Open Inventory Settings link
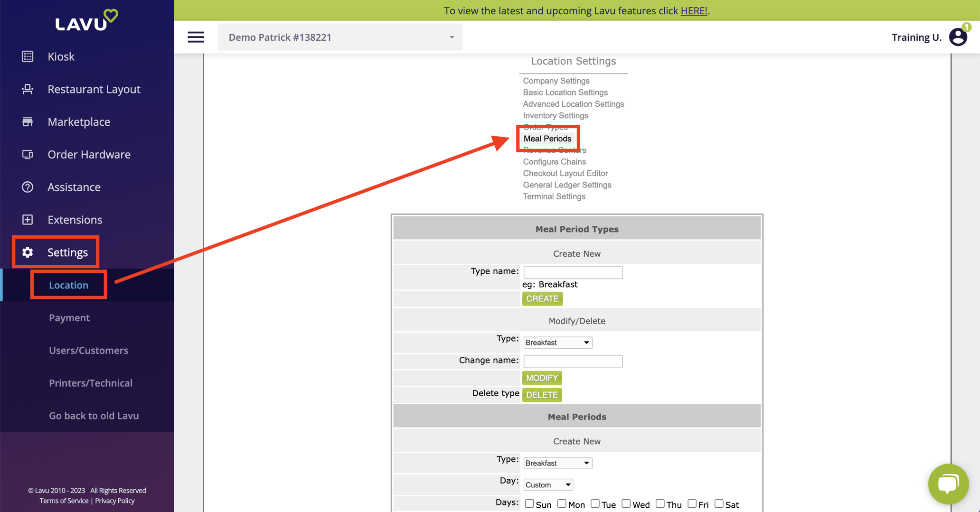The image size is (980, 512). point(555,116)
